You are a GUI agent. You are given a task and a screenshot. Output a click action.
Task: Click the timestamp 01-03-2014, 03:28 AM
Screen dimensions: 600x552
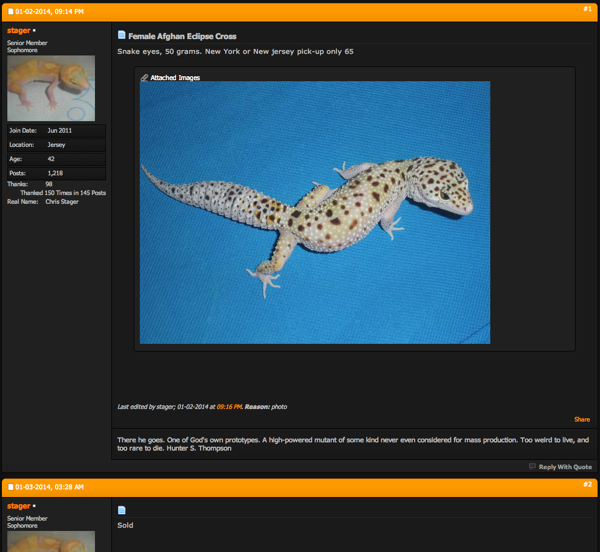tap(49, 487)
